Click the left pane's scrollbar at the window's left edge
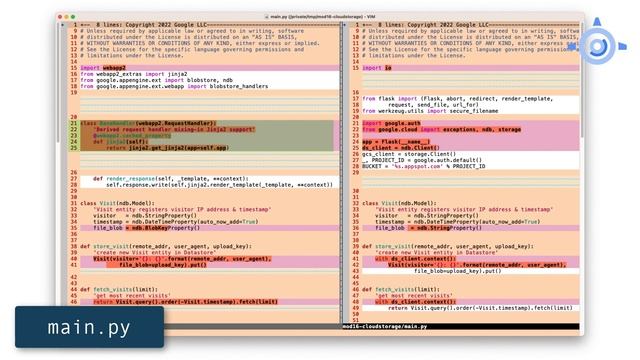640x360 pixels. click(x=58, y=82)
